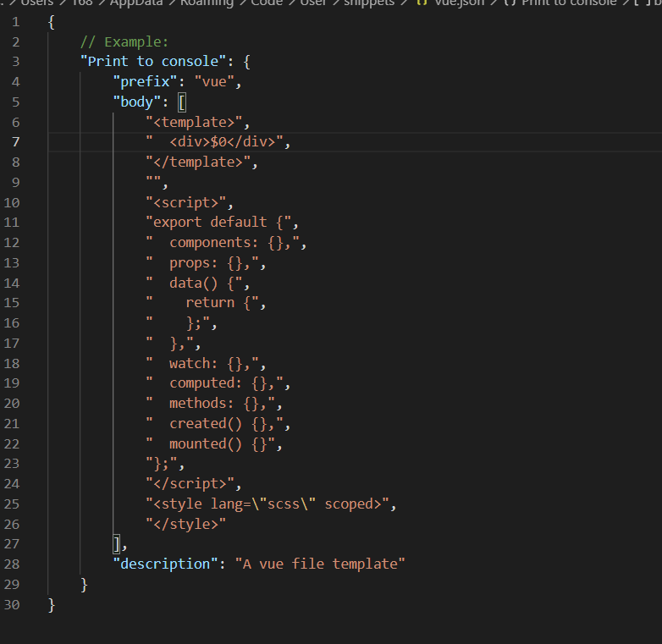Select line number 30 in gutter
Screen dimensions: 662x644
[12, 605]
